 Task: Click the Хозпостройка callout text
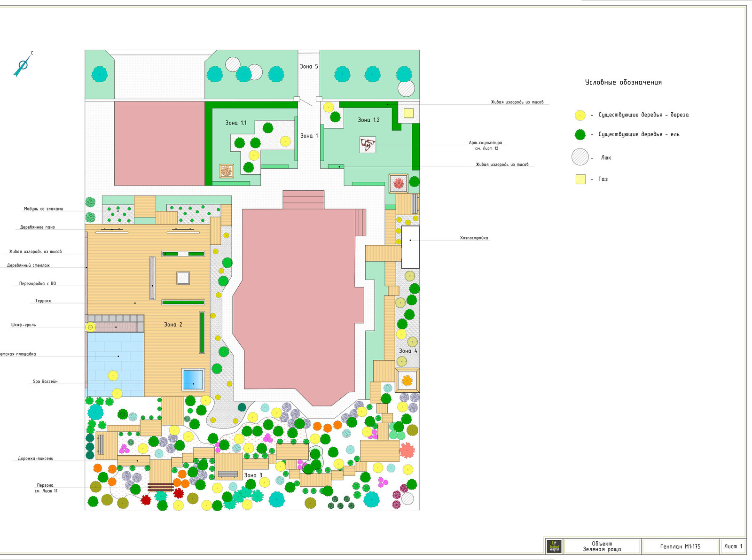[x=474, y=238]
